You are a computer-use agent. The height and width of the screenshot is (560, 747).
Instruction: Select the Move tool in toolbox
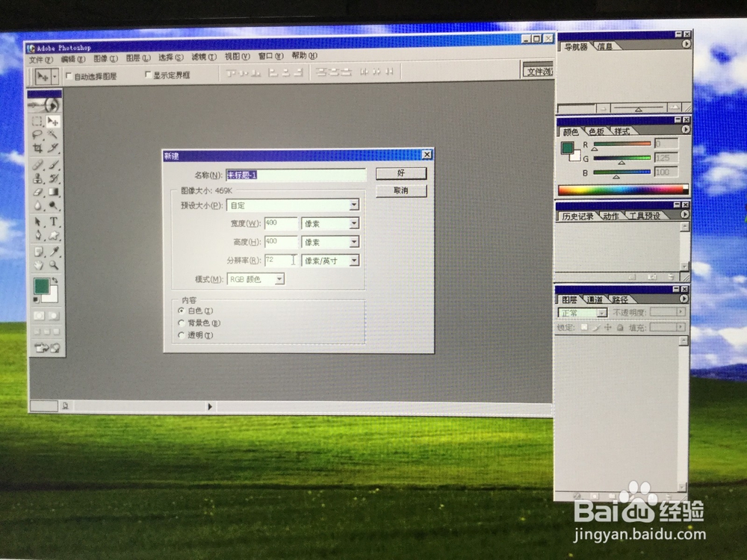coord(53,122)
